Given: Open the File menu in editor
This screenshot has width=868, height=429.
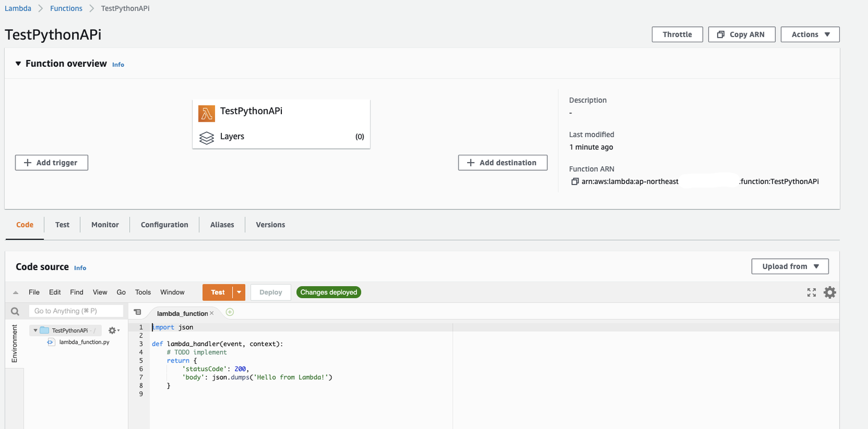Looking at the screenshot, I should pyautogui.click(x=34, y=292).
